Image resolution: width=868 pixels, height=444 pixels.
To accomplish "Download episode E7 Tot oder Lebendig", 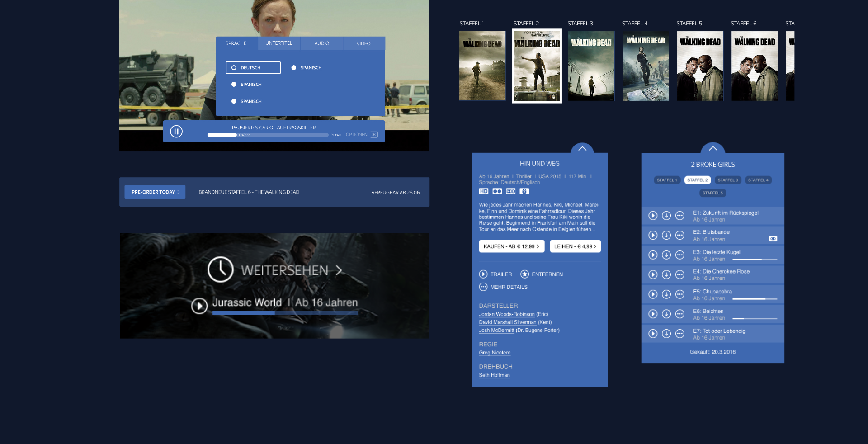I will (666, 334).
